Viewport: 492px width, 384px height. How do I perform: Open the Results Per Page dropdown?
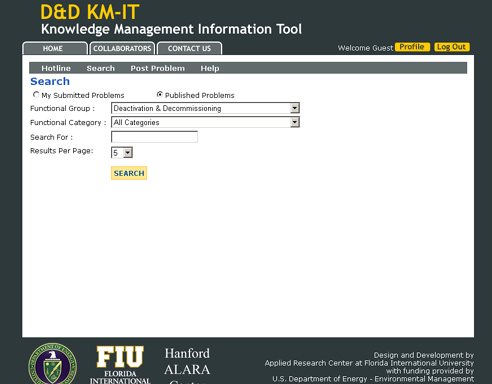(x=122, y=153)
